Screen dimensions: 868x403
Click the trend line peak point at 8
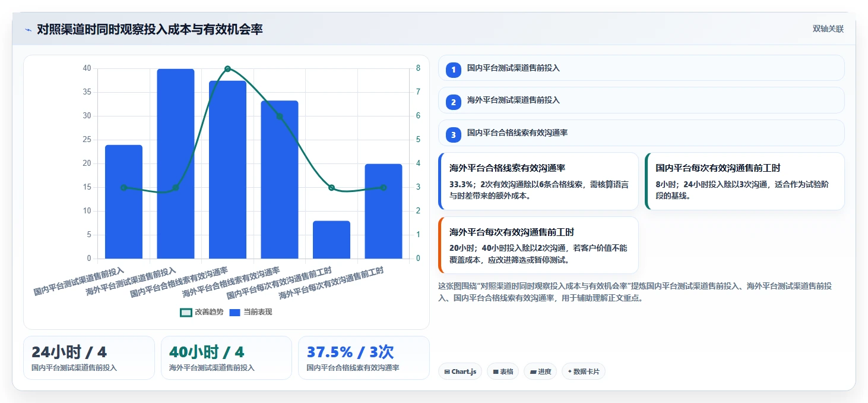227,69
